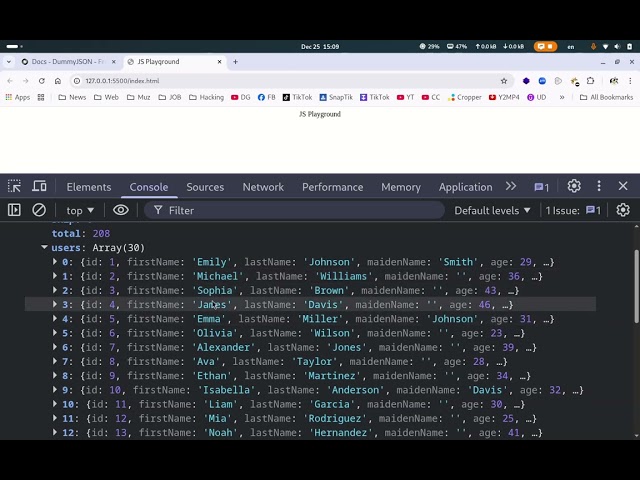Viewport: 640px width, 480px height.
Task: Switch to the Application tab
Action: pos(465,187)
